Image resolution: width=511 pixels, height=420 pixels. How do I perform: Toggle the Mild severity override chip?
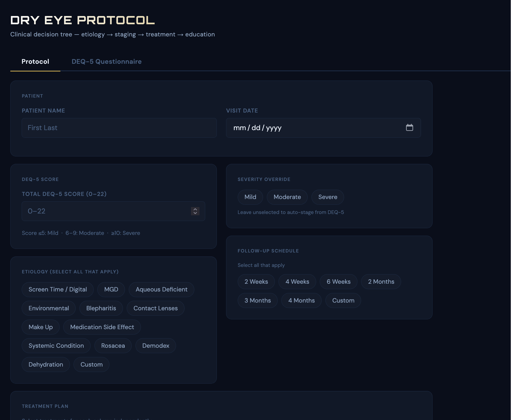(x=250, y=197)
